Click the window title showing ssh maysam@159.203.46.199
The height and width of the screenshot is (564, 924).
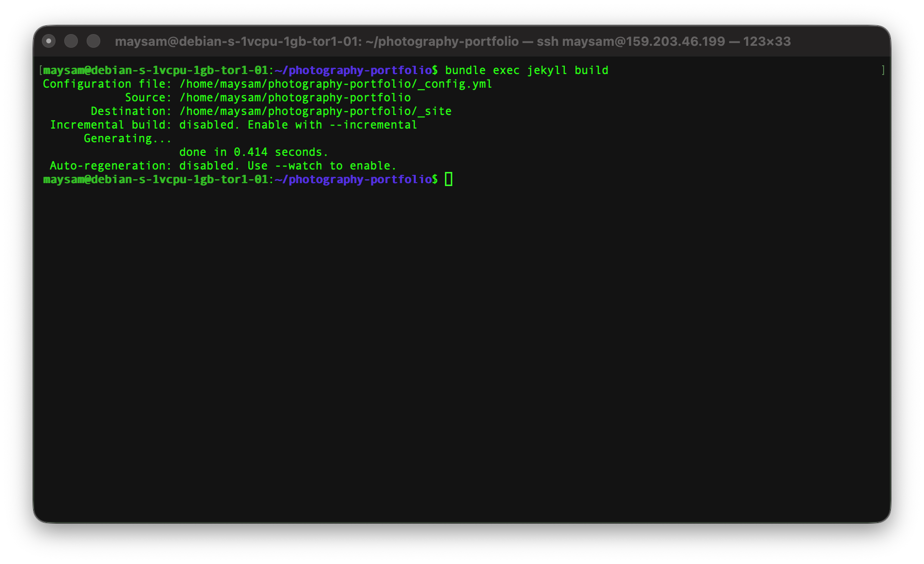pos(453,41)
